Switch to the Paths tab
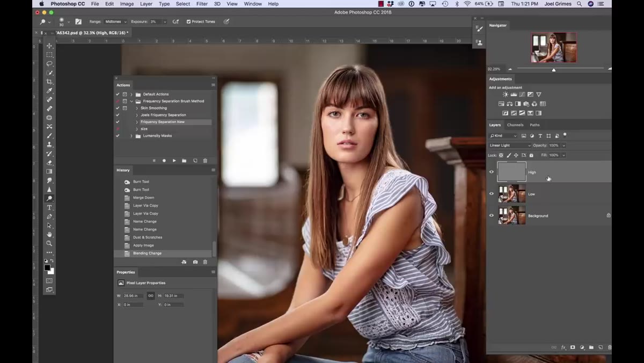This screenshot has width=644, height=363. 535,125
